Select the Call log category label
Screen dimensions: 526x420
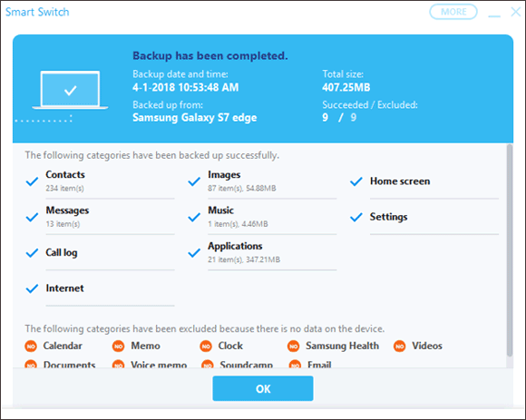(62, 252)
